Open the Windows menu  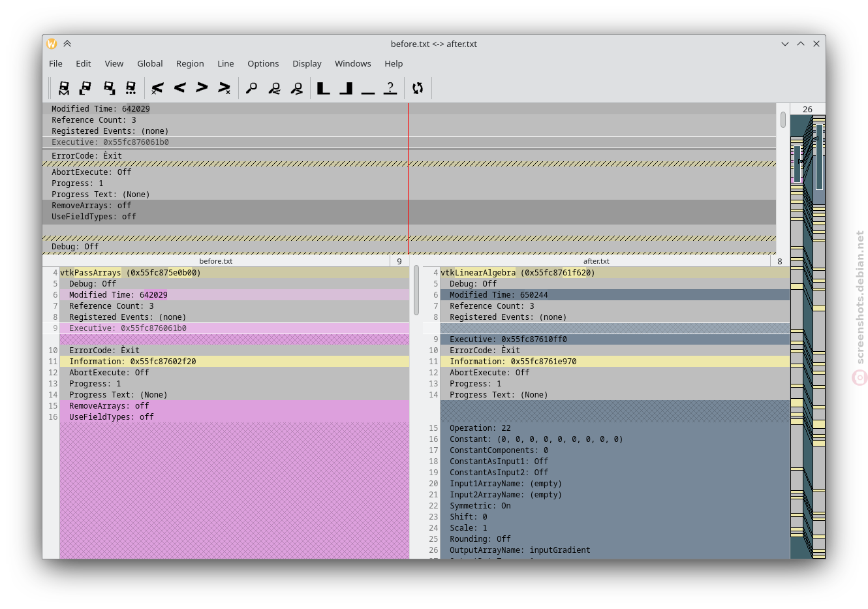point(353,63)
